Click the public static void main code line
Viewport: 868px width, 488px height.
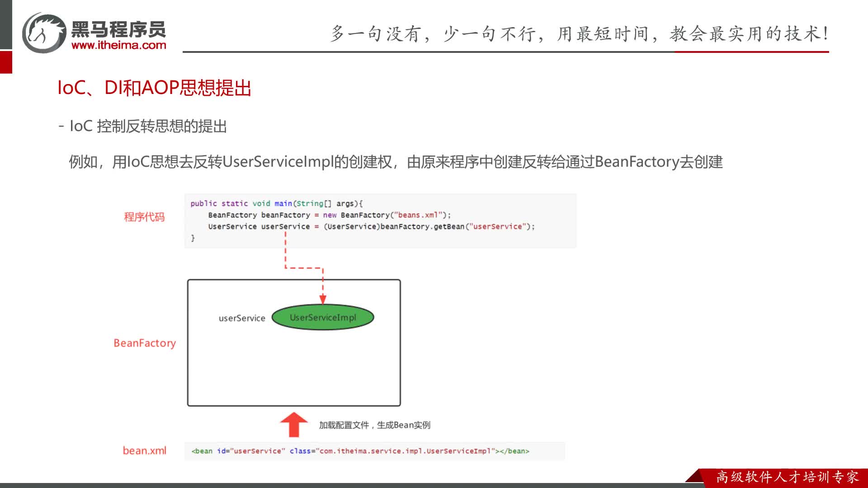click(276, 204)
